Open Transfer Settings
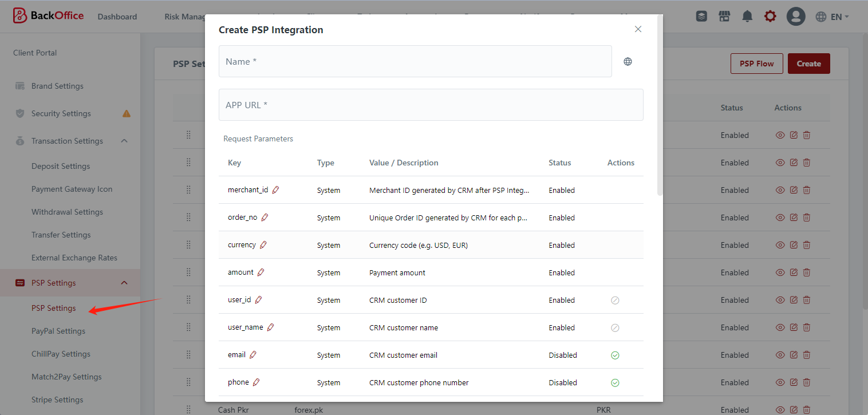Image resolution: width=868 pixels, height=415 pixels. [61, 235]
